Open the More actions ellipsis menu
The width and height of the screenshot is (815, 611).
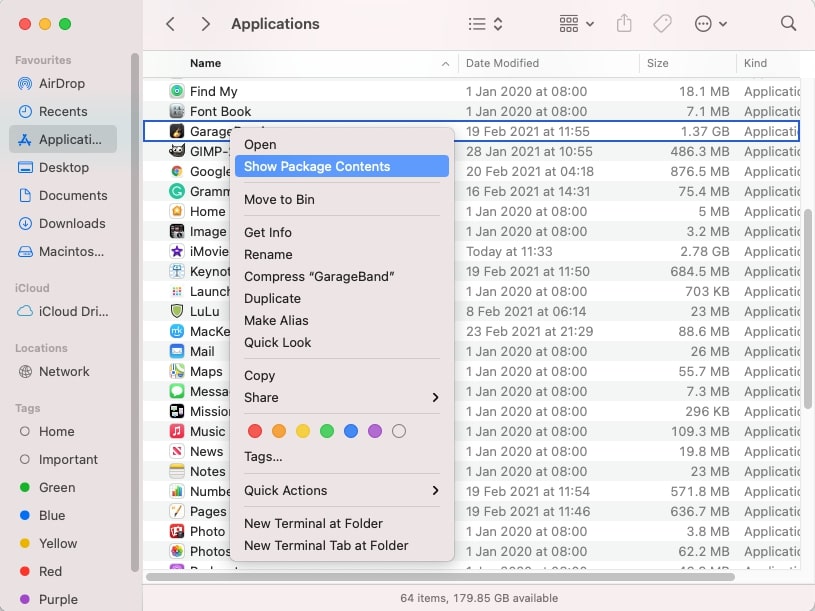(x=710, y=24)
